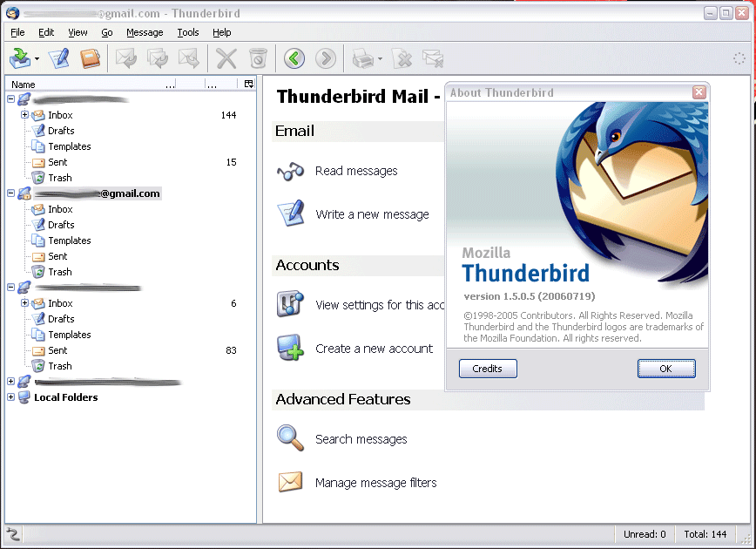Open the Print dropdown arrow
756x549 pixels.
tap(380, 59)
